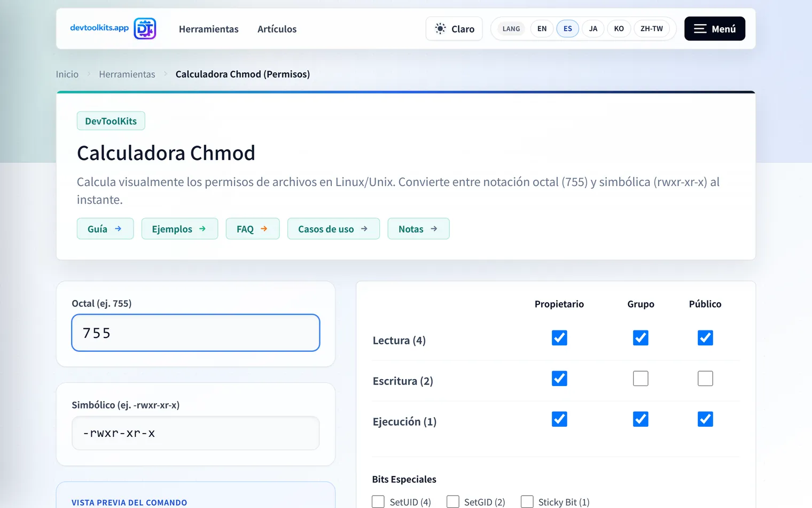Jump to the Guía section
The image size is (812, 508).
(x=105, y=229)
